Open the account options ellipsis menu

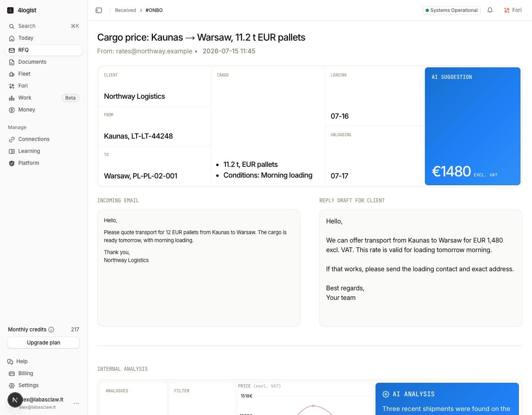76,403
